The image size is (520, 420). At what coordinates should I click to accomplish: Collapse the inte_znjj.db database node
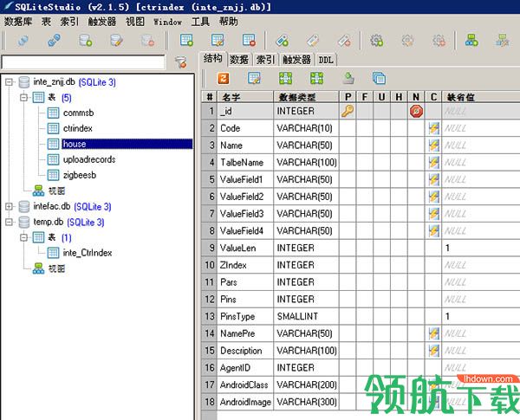[9, 82]
